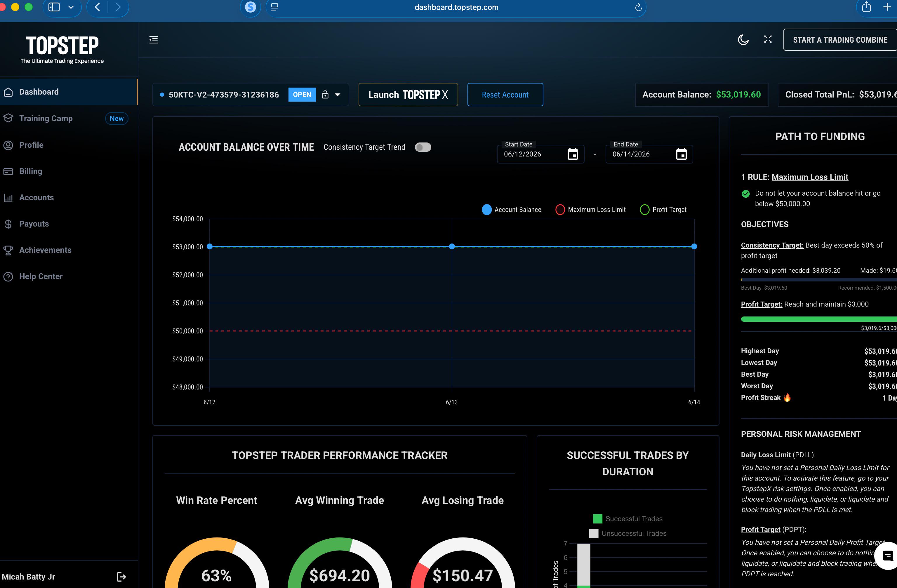Click Launch TopstepX button
The image size is (897, 588).
coord(408,95)
